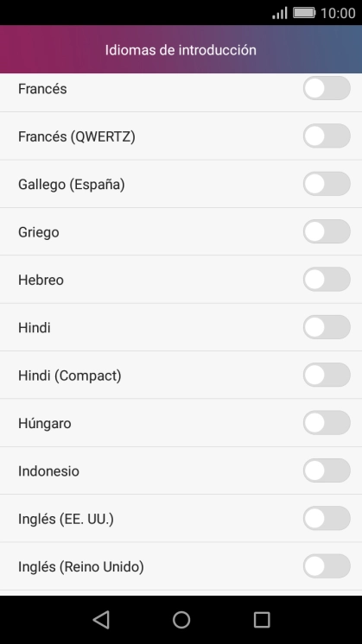
Task: Select the Griego list row label
Action: 39,232
